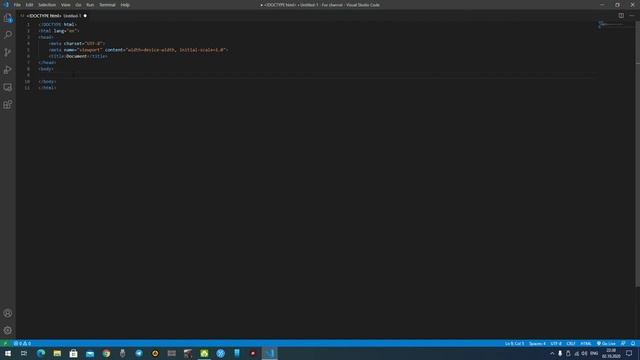Open the Source Control view
This screenshot has height=360, width=640.
[8, 52]
